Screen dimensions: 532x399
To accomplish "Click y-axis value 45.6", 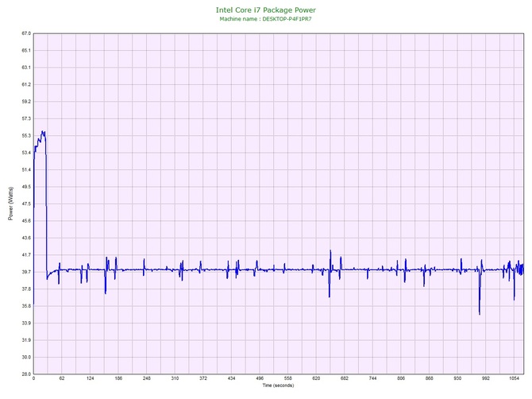I will (x=26, y=221).
